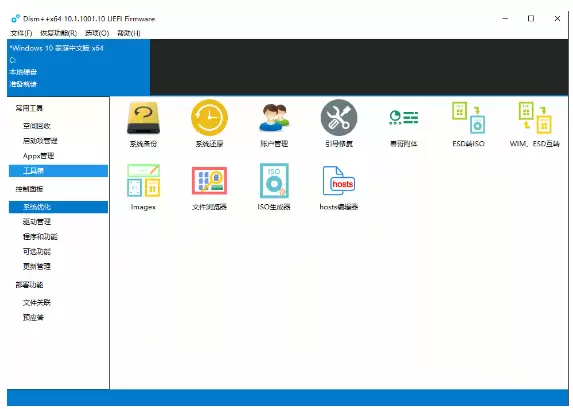Select the Windows 10 x64 system image tile
The height and width of the screenshot is (409, 573).
(x=78, y=67)
